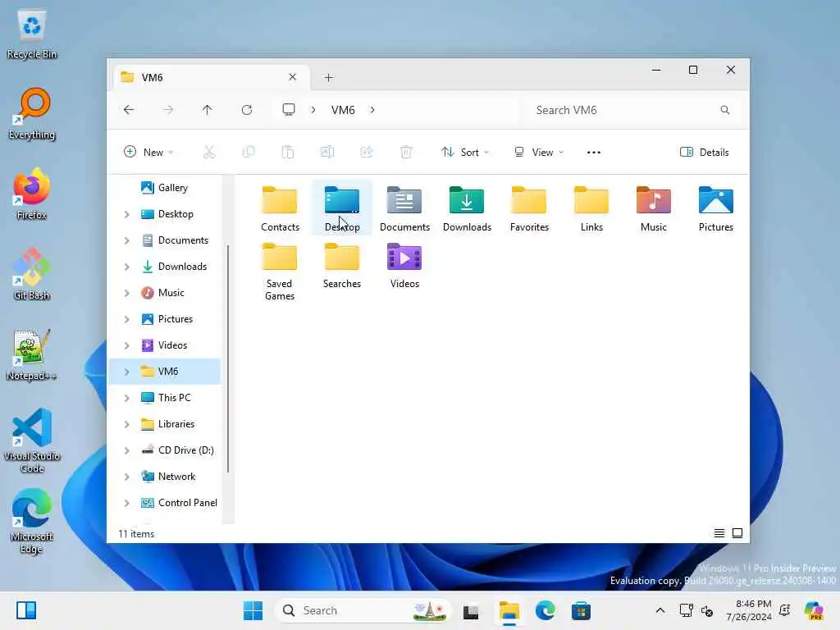Open the See more ellipsis menu
This screenshot has width=840, height=630.
(x=594, y=152)
